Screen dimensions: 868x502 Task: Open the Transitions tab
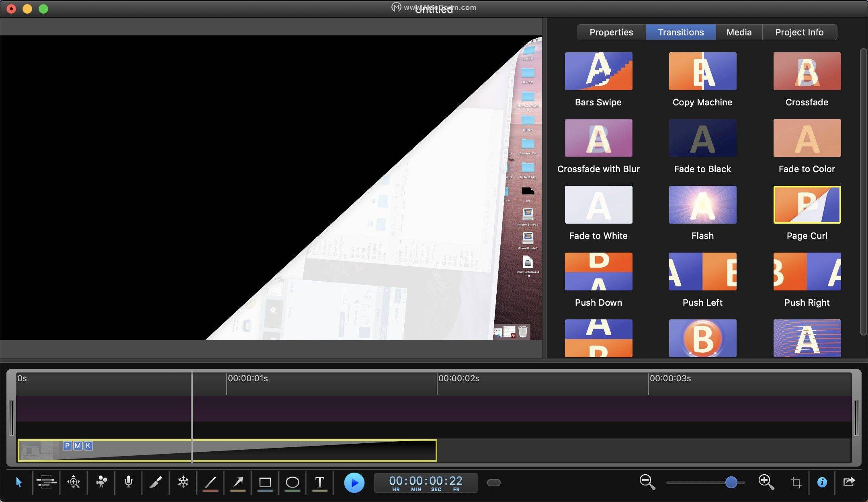click(x=681, y=32)
